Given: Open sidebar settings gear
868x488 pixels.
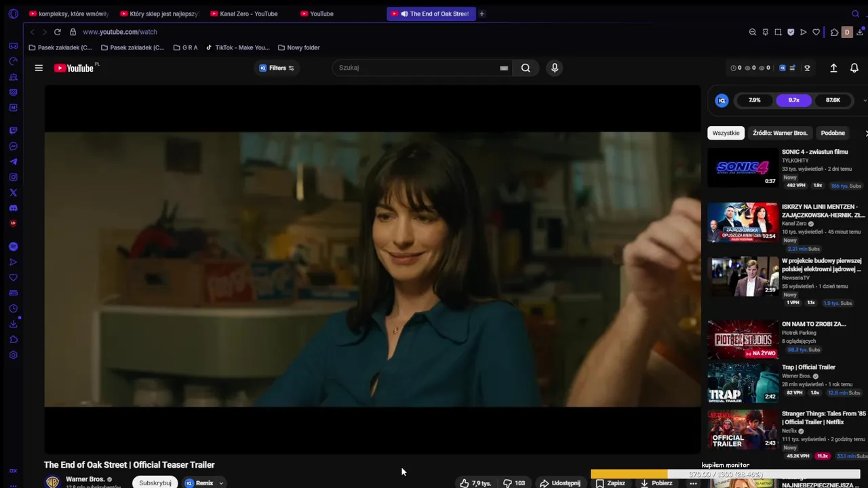Looking at the screenshot, I should (x=13, y=355).
